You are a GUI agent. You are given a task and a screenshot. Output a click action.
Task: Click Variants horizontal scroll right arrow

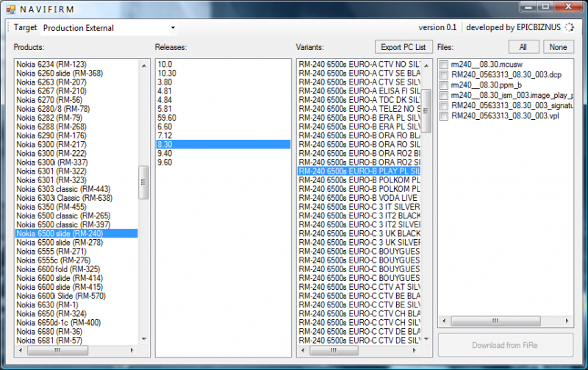click(x=415, y=350)
